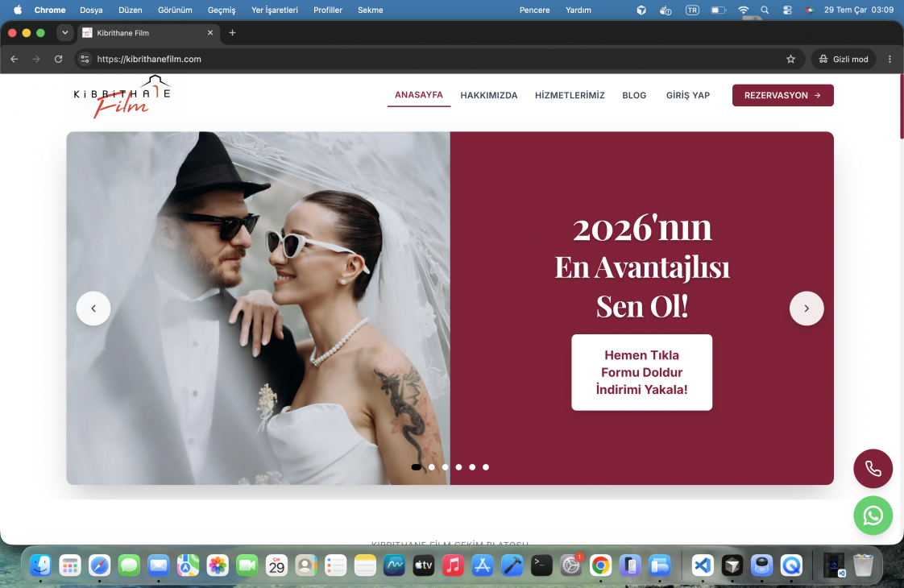Open Photos app in the dock
904x588 pixels.
point(218,565)
